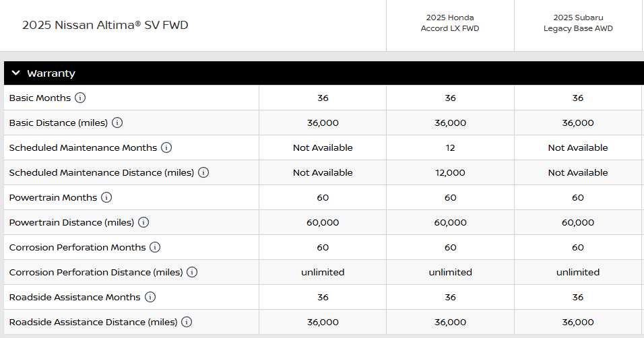Click info icon beside Scheduled Maintenance Distance
The width and height of the screenshot is (644, 338).
click(x=203, y=172)
